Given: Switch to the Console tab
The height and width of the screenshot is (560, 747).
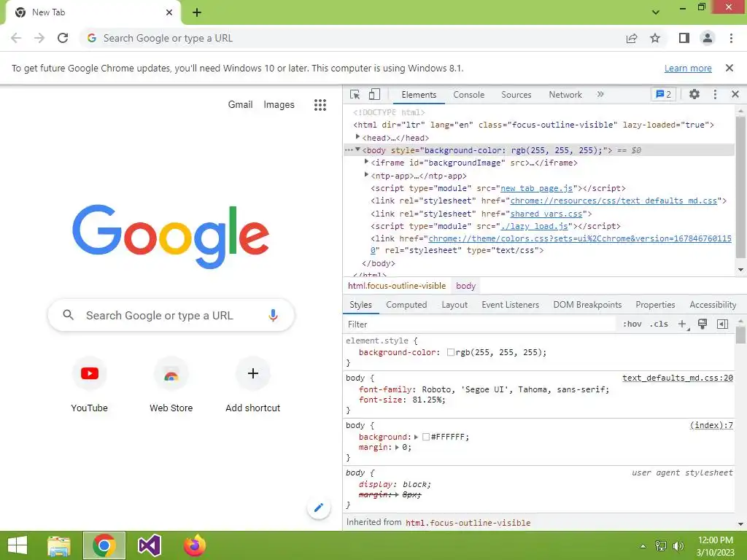Looking at the screenshot, I should (469, 94).
